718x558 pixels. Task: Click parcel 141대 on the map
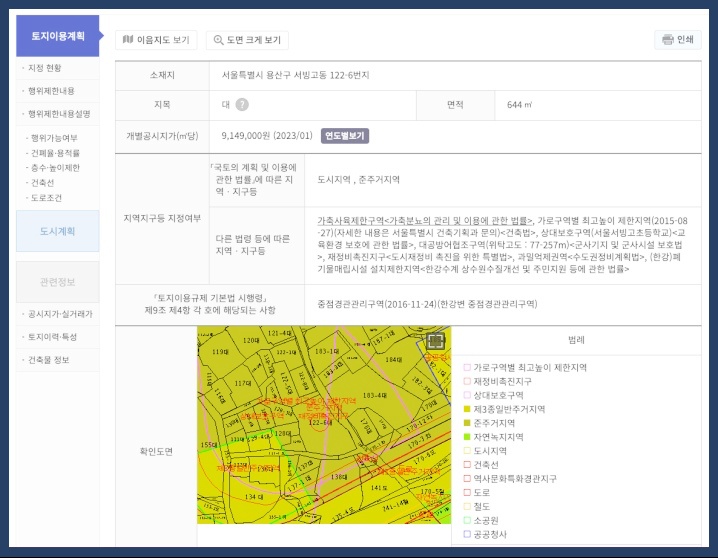tap(379, 488)
